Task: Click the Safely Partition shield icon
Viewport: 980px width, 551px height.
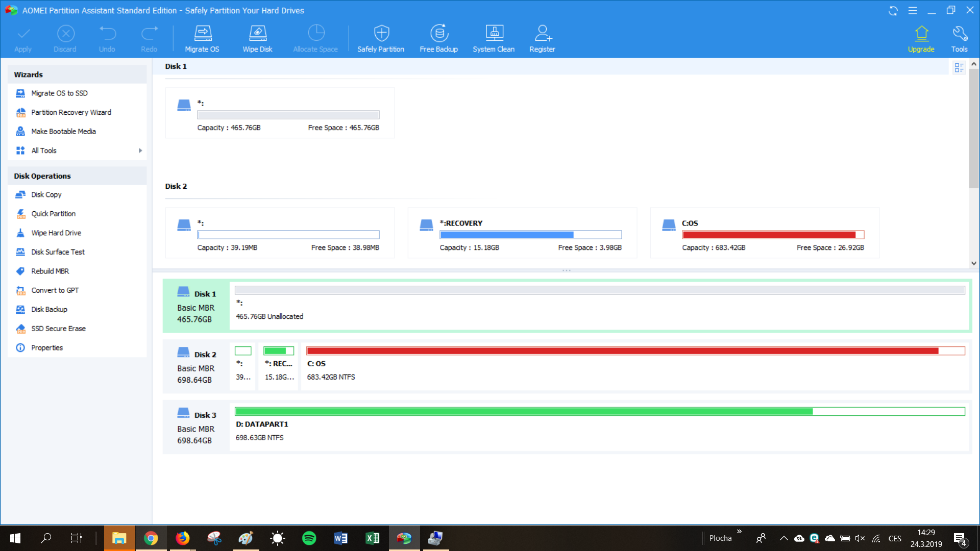Action: pyautogui.click(x=381, y=34)
